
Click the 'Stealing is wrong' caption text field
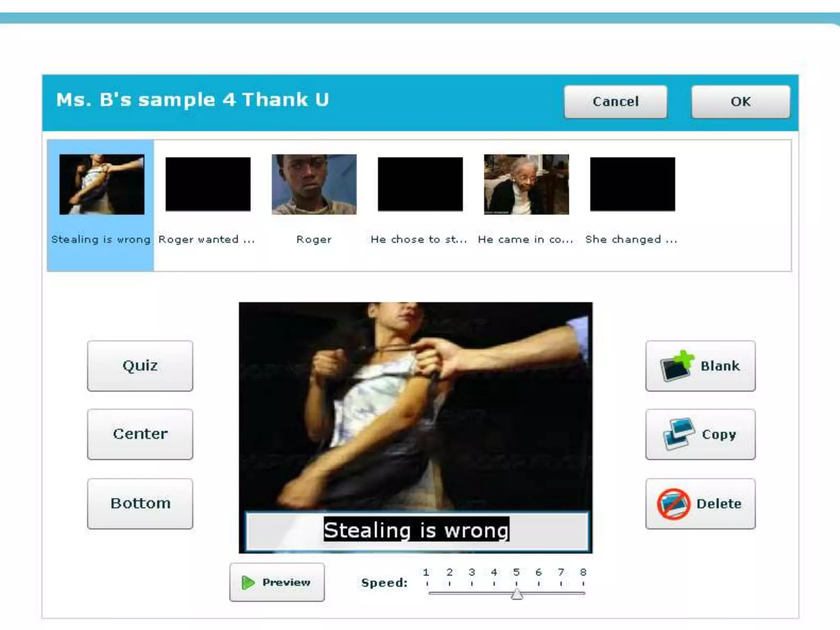[x=416, y=530]
